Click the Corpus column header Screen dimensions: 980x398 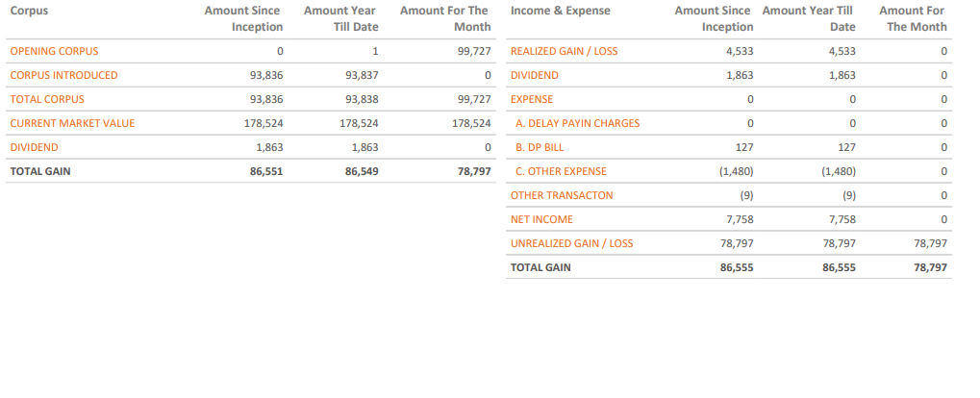pyautogui.click(x=29, y=11)
